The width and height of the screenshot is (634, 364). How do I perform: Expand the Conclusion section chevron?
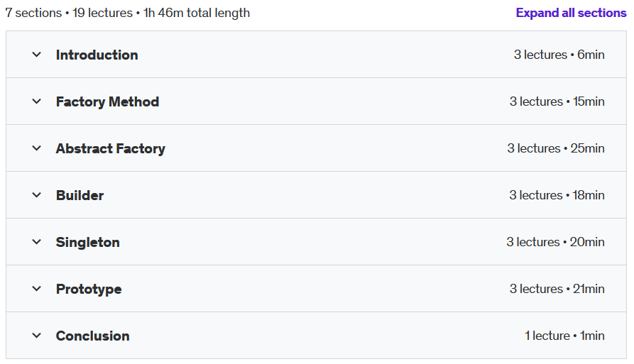point(36,336)
